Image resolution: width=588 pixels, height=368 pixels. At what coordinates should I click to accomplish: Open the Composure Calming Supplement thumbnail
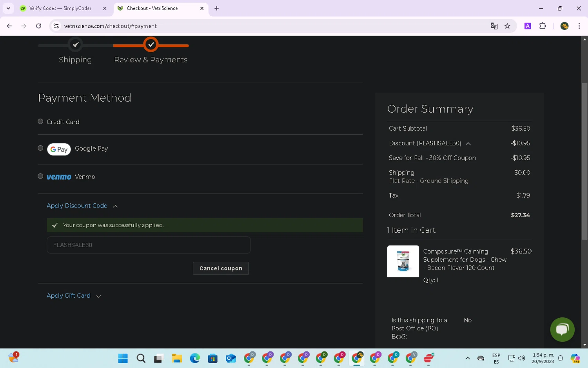click(x=403, y=261)
